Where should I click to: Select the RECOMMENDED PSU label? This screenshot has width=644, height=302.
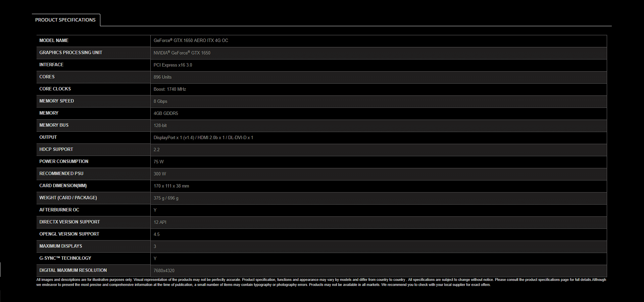61,173
